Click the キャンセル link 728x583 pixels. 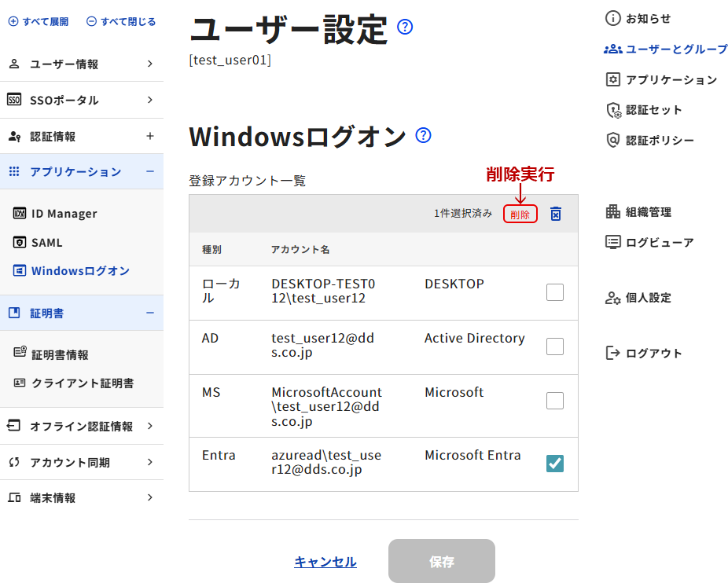[x=325, y=562]
